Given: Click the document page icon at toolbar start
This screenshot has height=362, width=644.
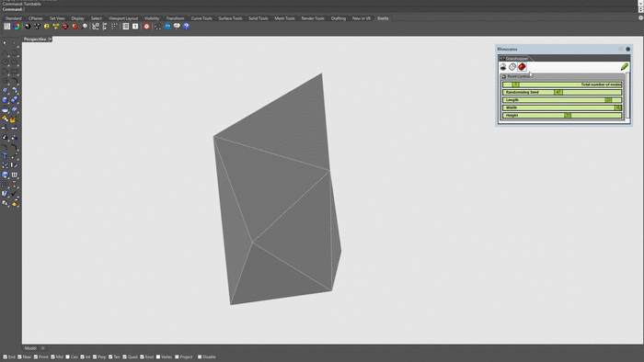Looking at the screenshot, I should 7,27.
